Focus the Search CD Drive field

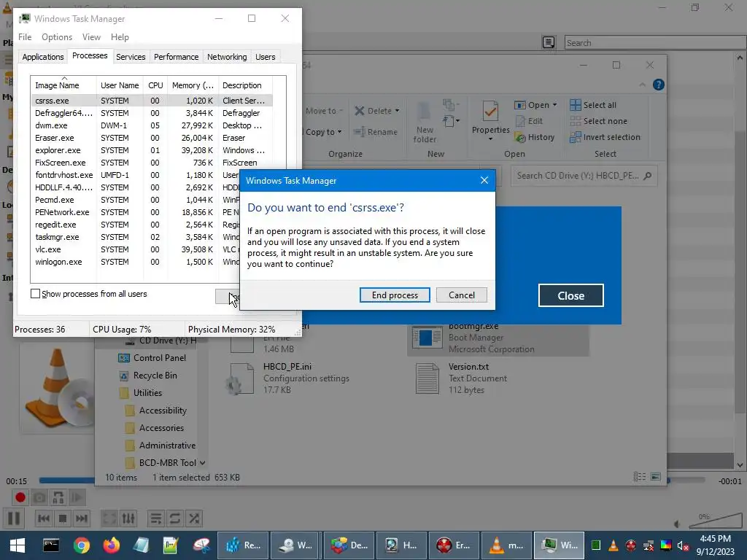[584, 176]
